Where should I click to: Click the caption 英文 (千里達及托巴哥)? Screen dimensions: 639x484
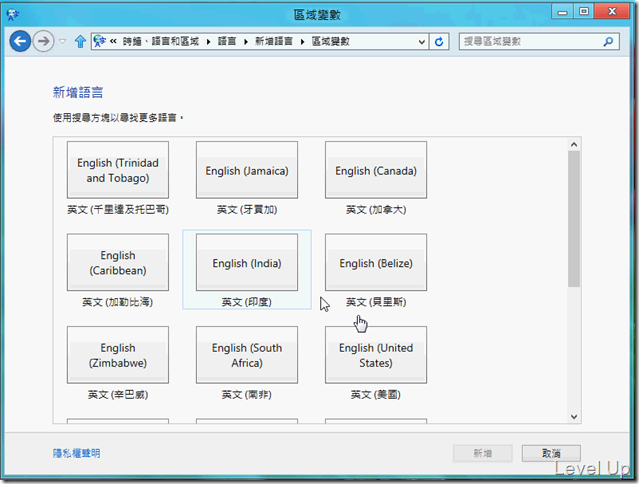118,209
